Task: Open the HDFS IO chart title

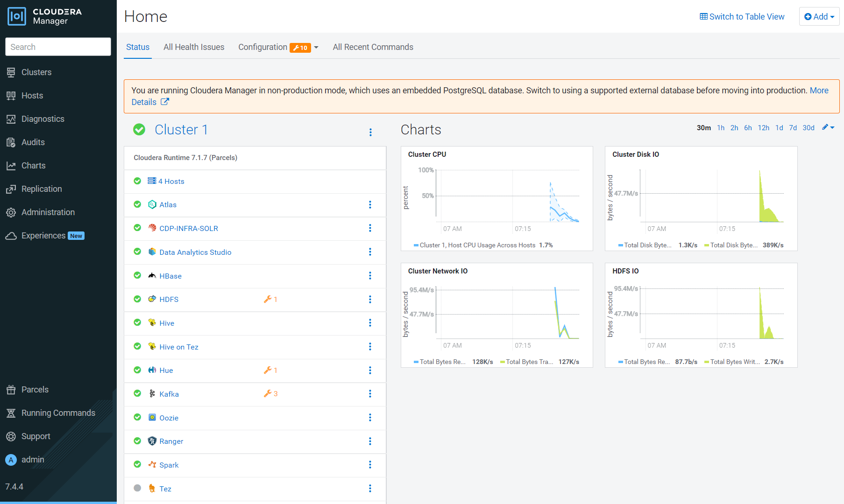Action: tap(625, 271)
